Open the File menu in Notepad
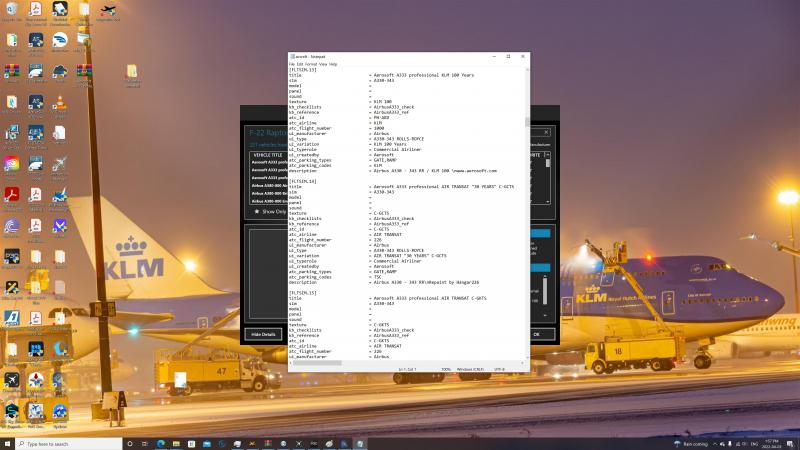 point(292,64)
